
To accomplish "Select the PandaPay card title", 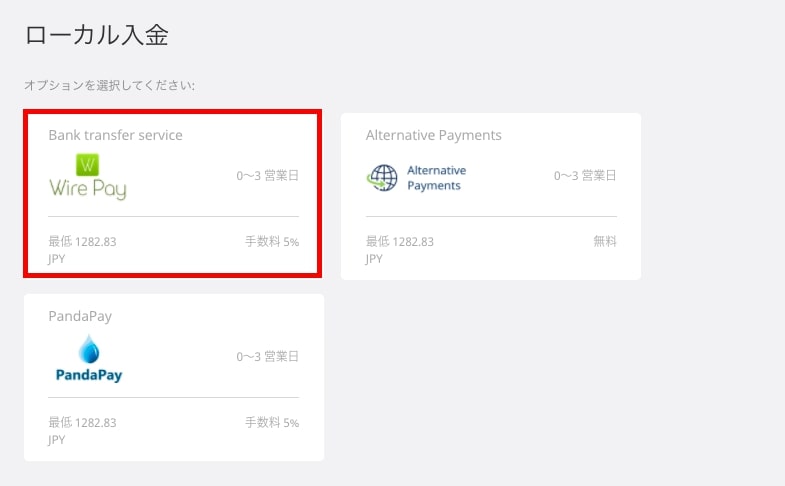I will point(80,316).
